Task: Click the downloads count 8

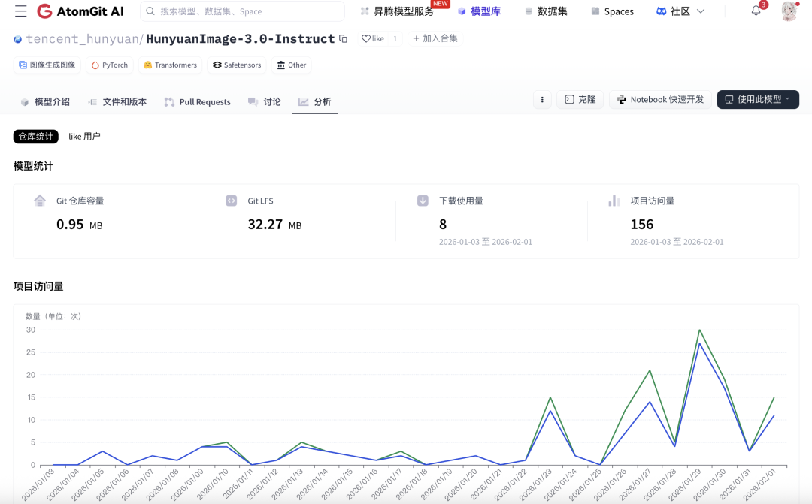Action: pos(443,224)
